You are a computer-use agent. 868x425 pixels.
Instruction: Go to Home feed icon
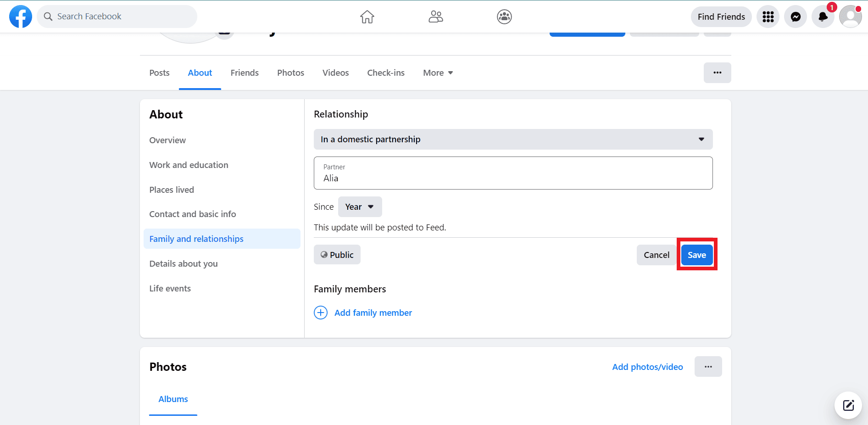[367, 17]
